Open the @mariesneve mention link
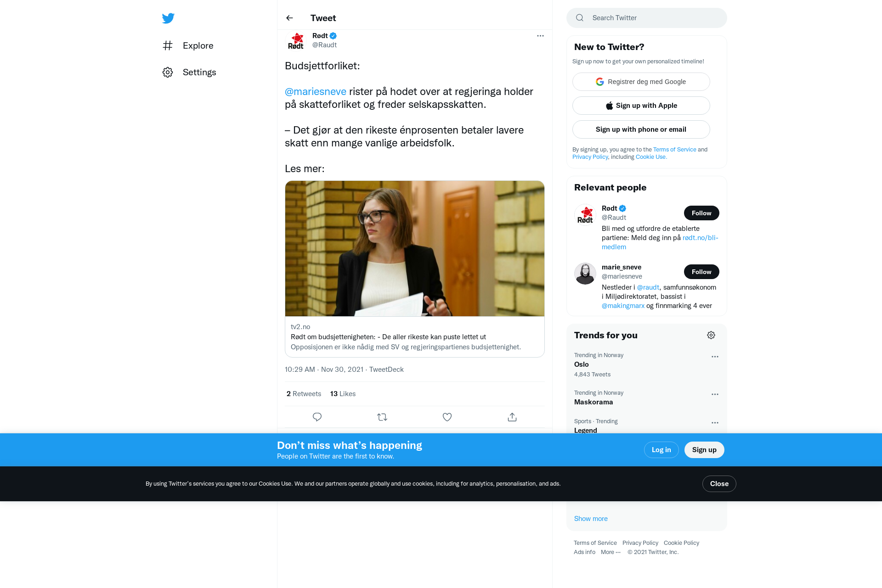The height and width of the screenshot is (588, 882). tap(316, 91)
